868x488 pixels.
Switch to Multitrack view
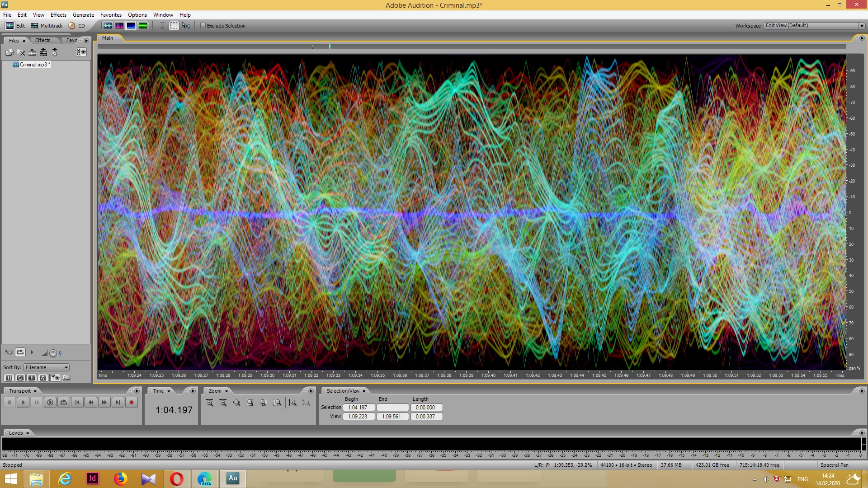47,26
